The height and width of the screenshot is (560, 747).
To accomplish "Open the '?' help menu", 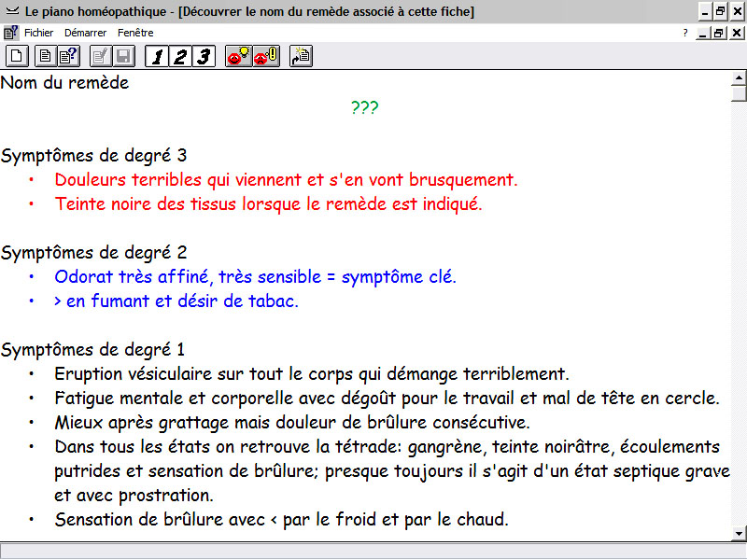I will coord(684,32).
